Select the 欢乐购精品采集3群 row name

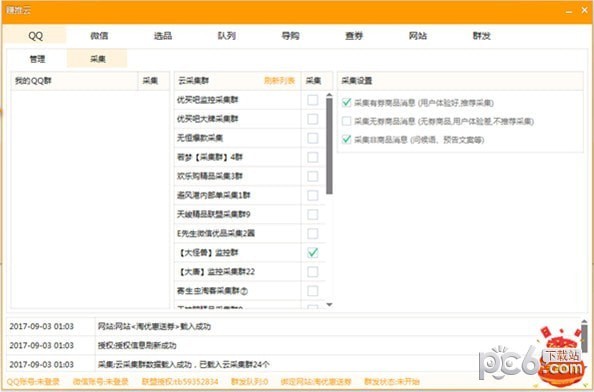click(210, 176)
